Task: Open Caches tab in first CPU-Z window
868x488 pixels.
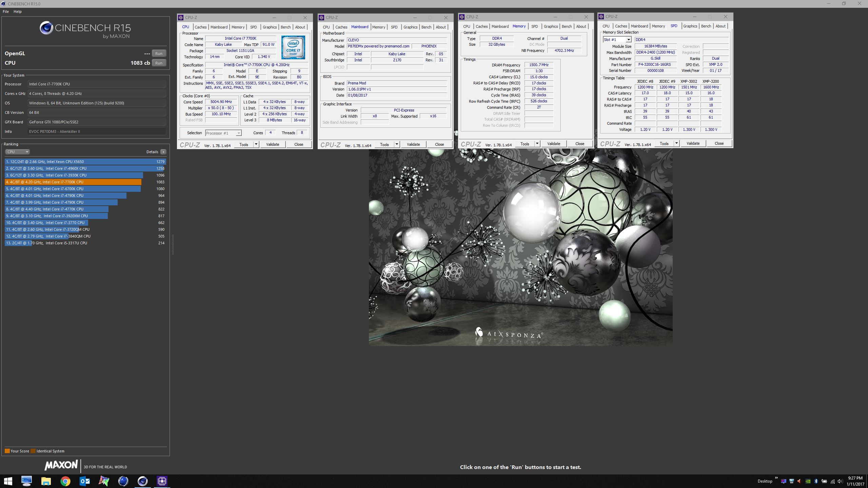Action: coord(200,27)
